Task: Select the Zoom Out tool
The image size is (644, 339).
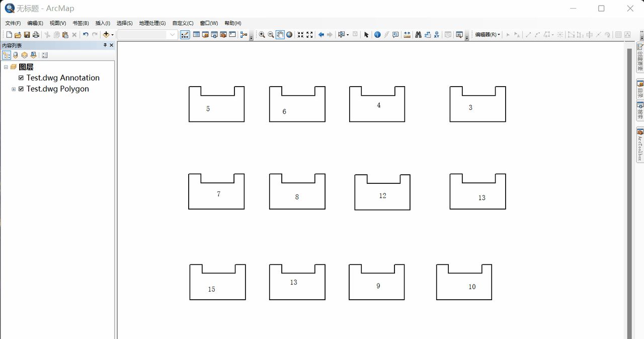Action: pyautogui.click(x=271, y=35)
